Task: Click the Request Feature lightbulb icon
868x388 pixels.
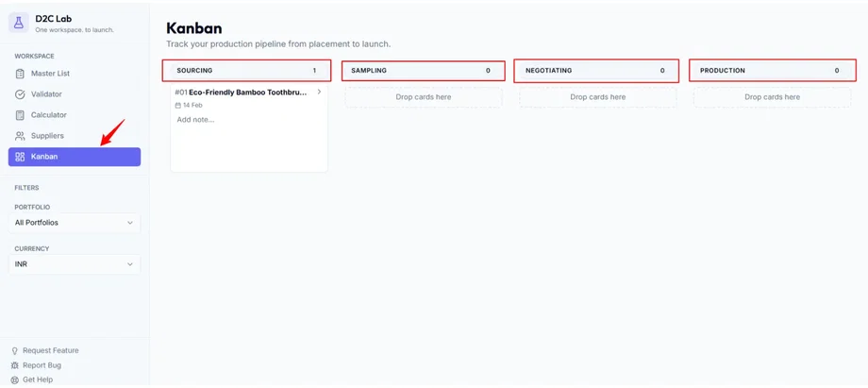Action: (14, 351)
